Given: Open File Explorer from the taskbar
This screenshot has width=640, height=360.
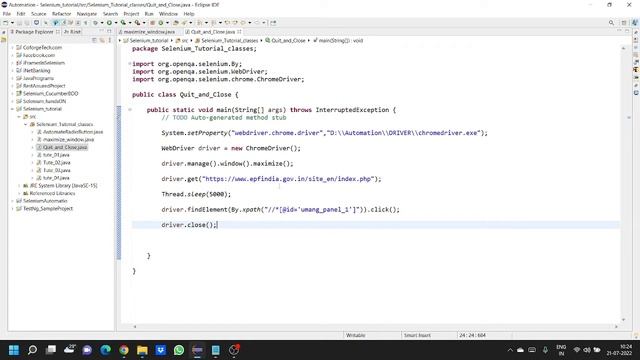Looking at the screenshot, I should pos(142,350).
